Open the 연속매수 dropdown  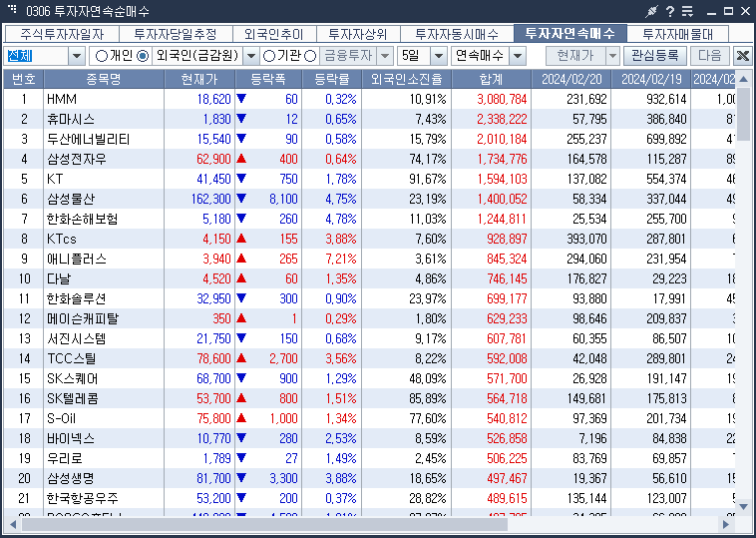click(518, 56)
